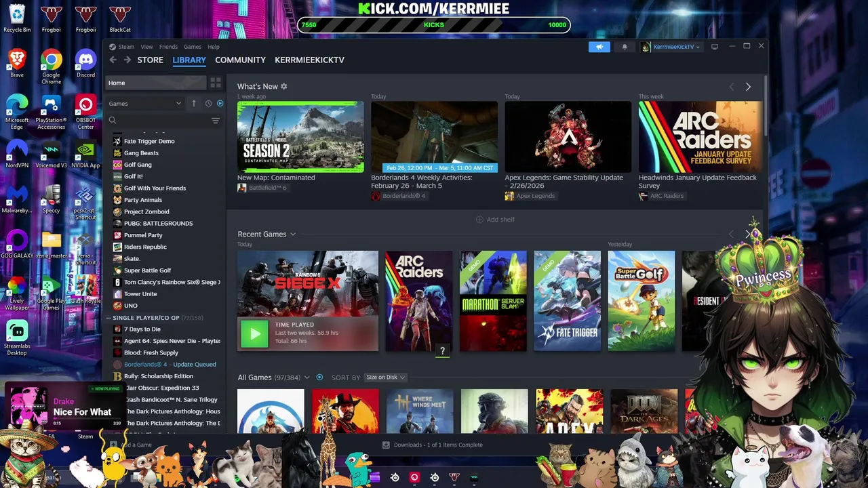The image size is (868, 488).
Task: Open NordVPN desktop icon
Action: pyautogui.click(x=17, y=154)
